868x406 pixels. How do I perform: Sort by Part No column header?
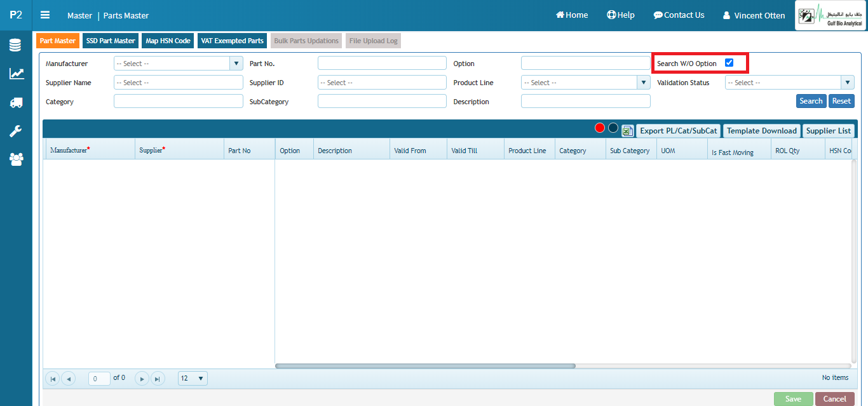point(249,149)
